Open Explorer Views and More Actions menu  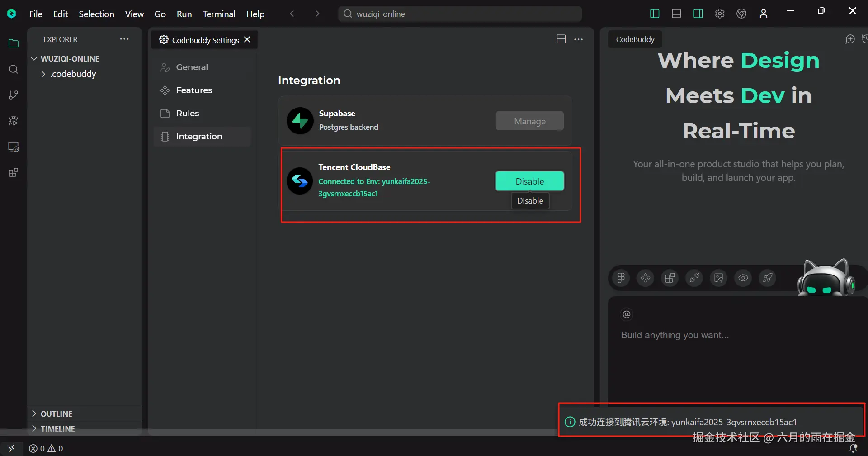tap(124, 39)
